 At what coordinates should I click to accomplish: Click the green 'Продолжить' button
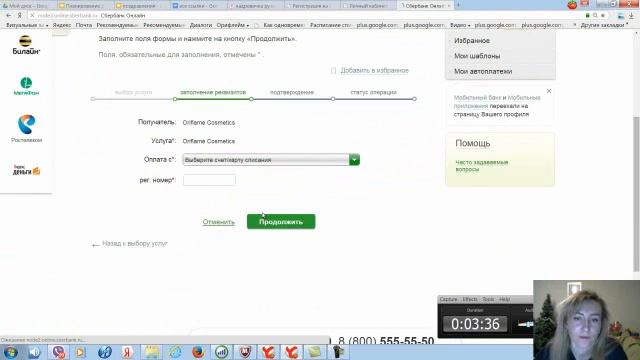281,222
